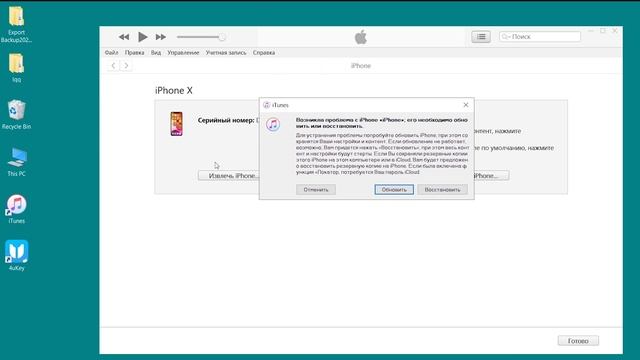Image resolution: width=640 pixels, height=360 pixels.
Task: Click the Apple logo in iTunes header
Action: pyautogui.click(x=361, y=37)
